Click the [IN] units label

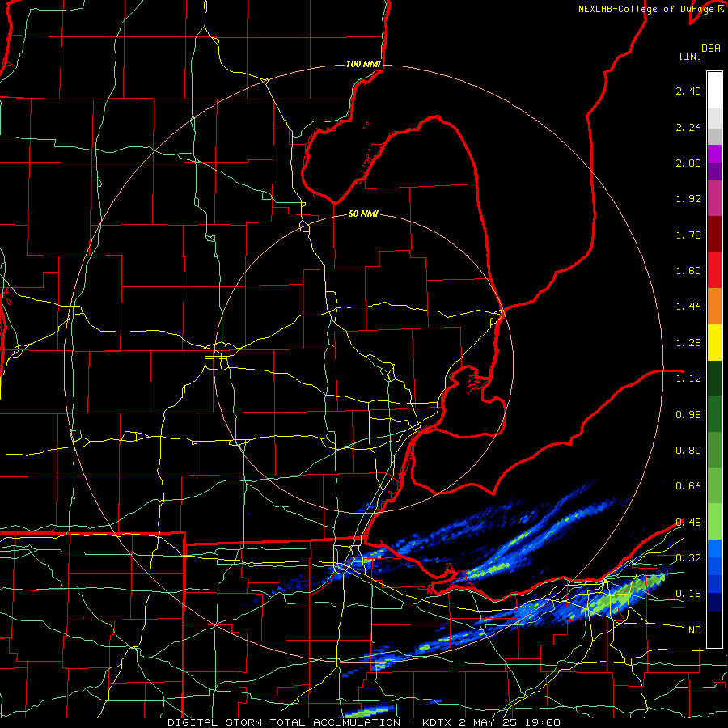click(691, 56)
